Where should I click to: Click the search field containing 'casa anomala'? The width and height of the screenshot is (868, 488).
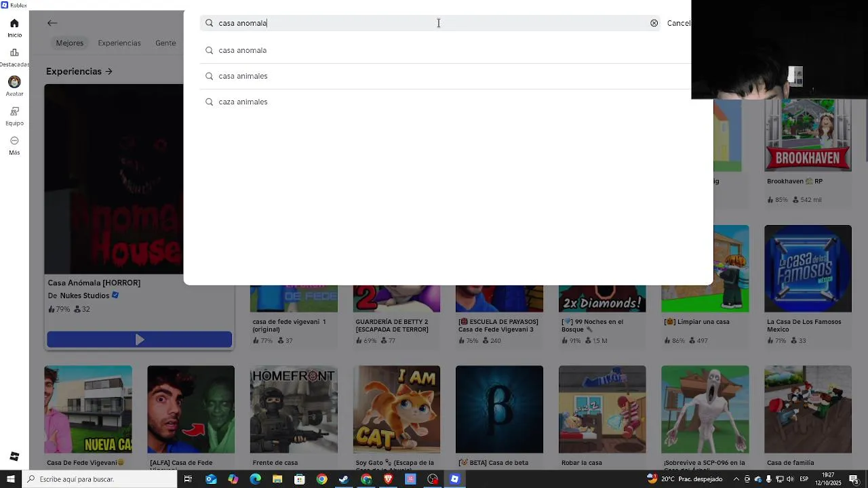pos(430,23)
